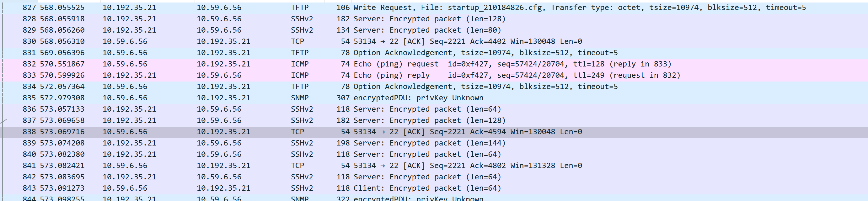Select TCP ACK packet 841 Ack=4802
Image resolution: width=868 pixels, height=201 pixels.
coord(405,165)
